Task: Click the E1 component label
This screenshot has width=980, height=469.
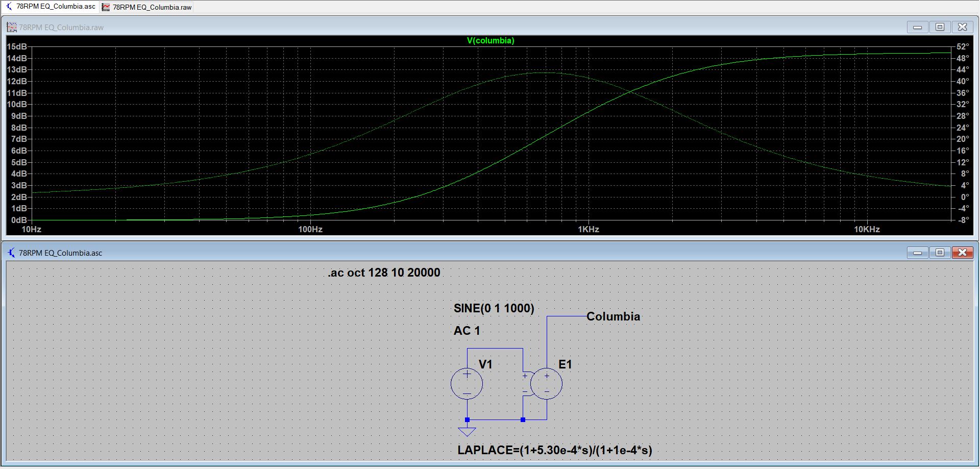Action: click(x=565, y=364)
